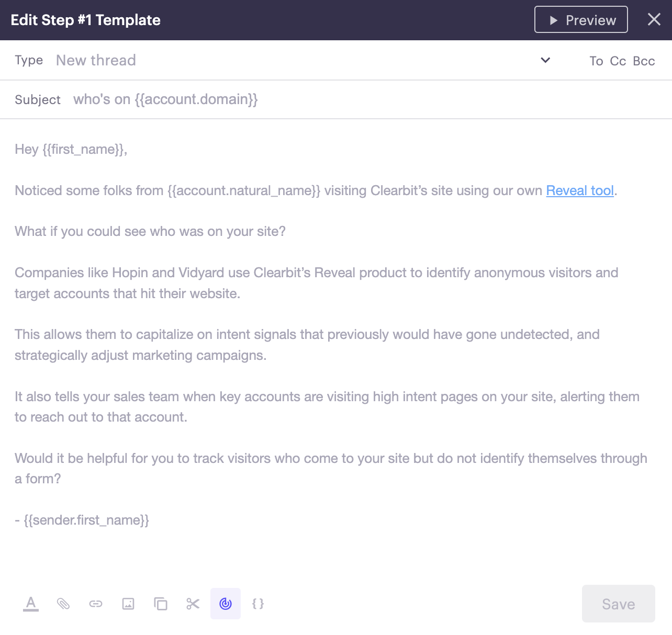This screenshot has width=672, height=635.
Task: Click 'This allows them to capitalize' paragraph
Action: click(x=307, y=345)
